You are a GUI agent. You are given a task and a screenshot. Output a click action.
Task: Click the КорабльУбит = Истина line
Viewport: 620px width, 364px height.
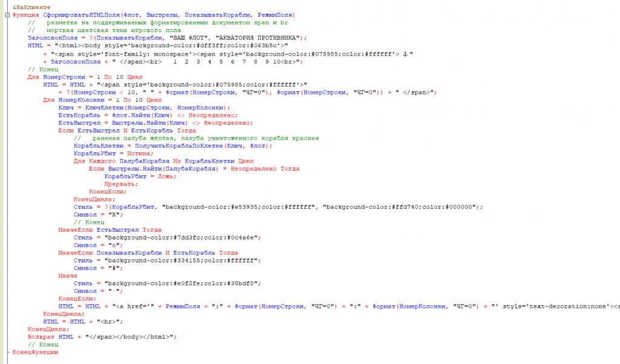click(x=113, y=154)
